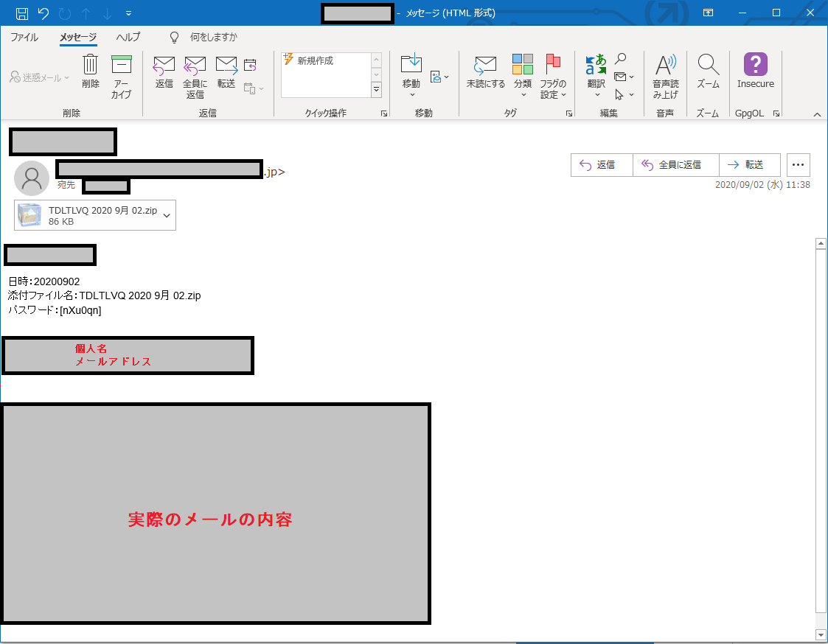Viewport: 828px width, 644px height.
Task: Delete the message with 削除 icon
Action: coord(91,71)
